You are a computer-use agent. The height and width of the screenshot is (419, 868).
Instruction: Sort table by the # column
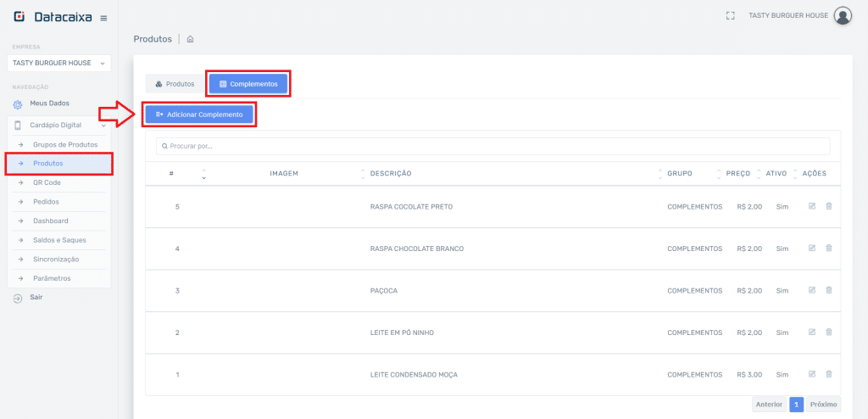tap(203, 173)
